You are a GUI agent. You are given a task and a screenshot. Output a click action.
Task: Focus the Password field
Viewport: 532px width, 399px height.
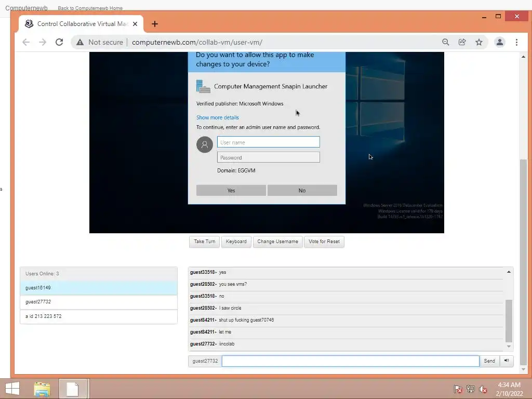pyautogui.click(x=269, y=157)
